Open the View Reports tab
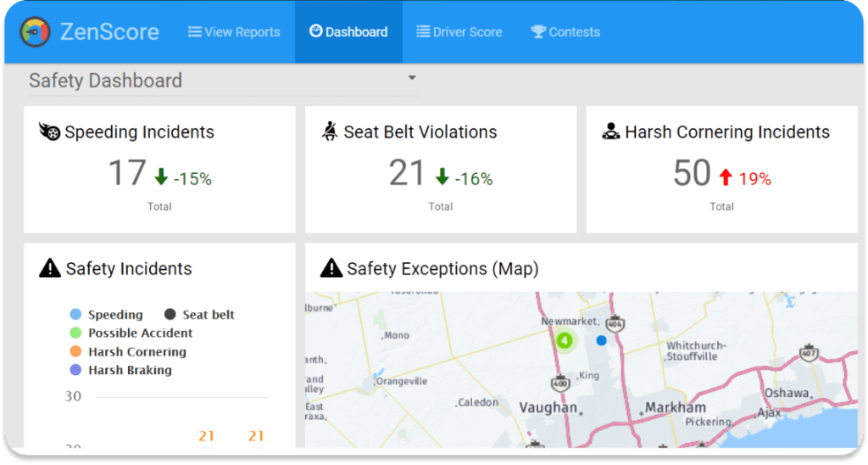868x465 pixels. (x=234, y=32)
